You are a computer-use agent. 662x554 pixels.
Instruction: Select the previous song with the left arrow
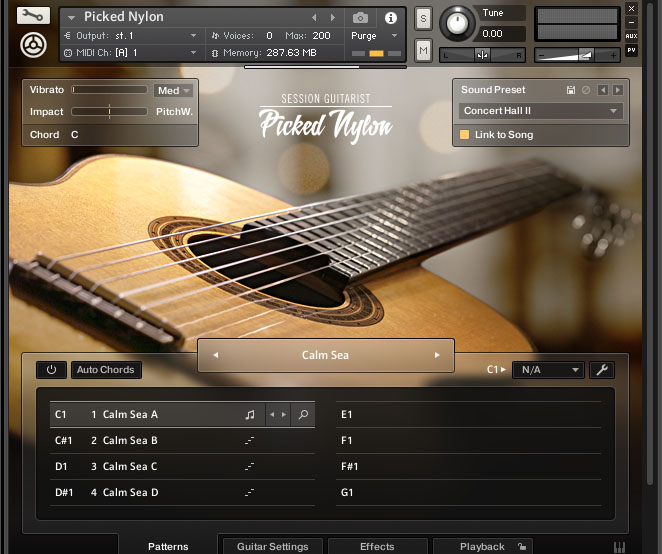tap(216, 355)
